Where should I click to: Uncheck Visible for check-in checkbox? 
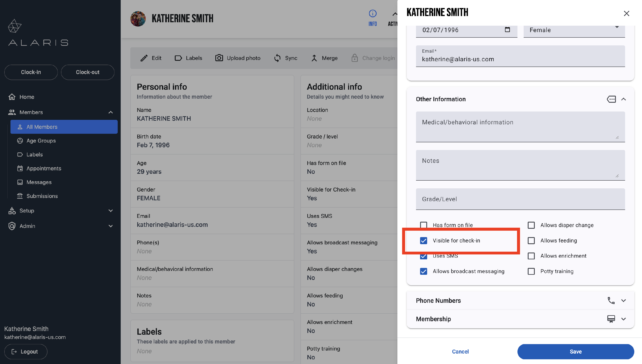(x=424, y=241)
